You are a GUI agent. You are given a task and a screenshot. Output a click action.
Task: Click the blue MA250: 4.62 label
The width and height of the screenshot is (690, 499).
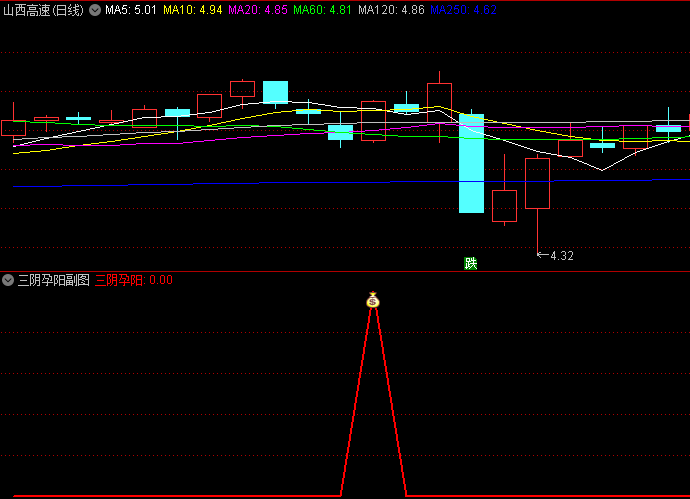point(463,10)
